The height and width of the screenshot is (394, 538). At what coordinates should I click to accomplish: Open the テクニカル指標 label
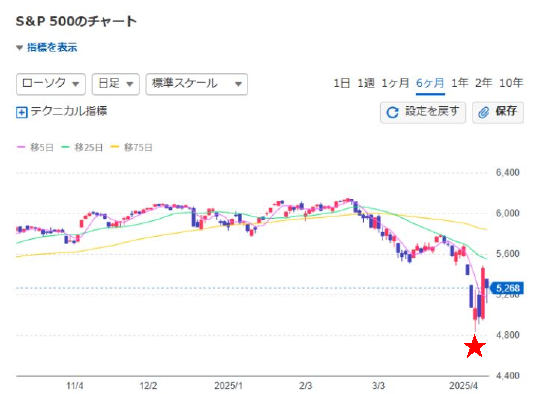tap(69, 111)
